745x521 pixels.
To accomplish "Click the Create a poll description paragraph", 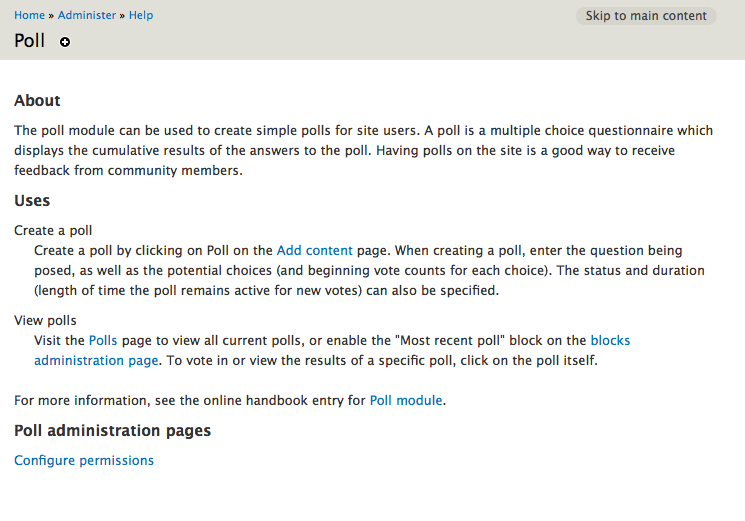I will click(369, 270).
